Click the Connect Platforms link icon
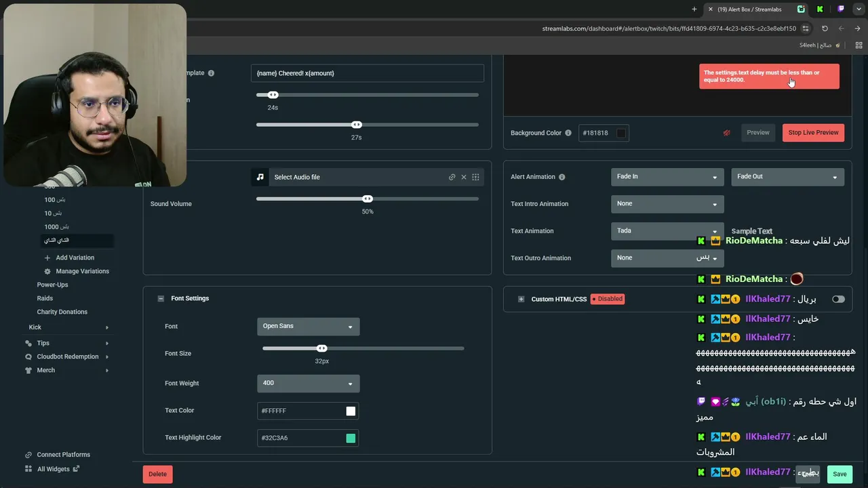This screenshot has width=868, height=488. pos(28,455)
